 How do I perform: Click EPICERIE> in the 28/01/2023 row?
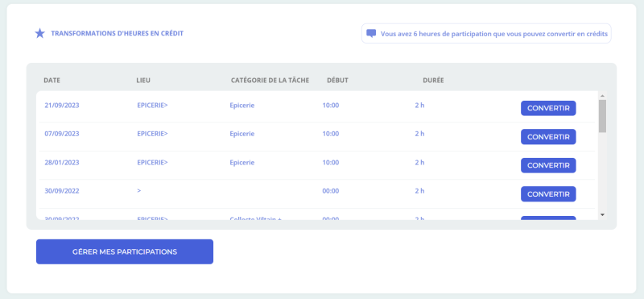[152, 163]
